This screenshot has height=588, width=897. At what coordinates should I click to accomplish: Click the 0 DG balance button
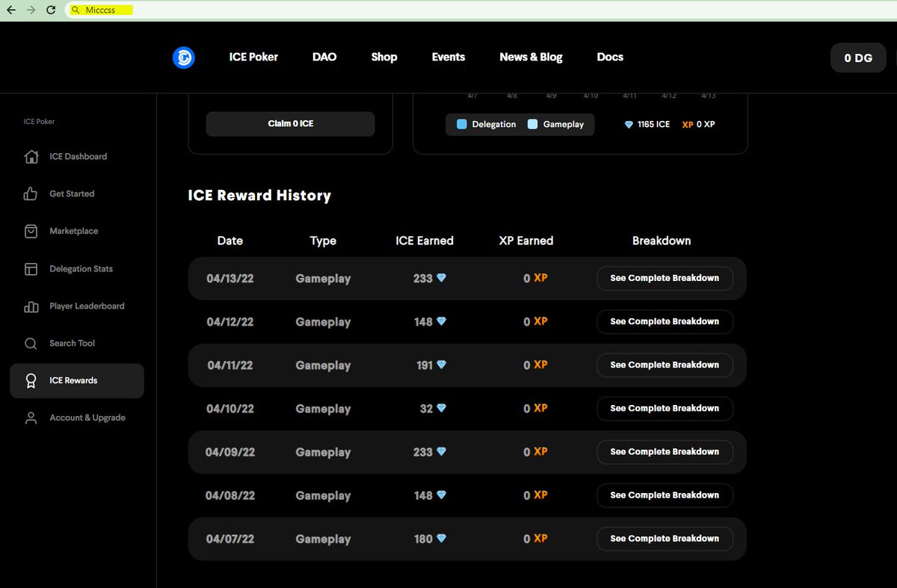(x=858, y=58)
